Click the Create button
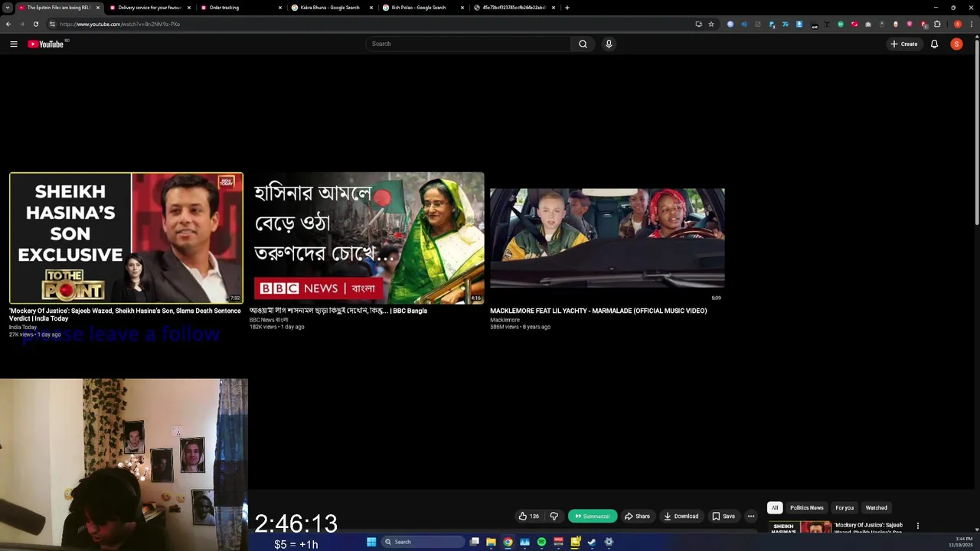 point(904,44)
